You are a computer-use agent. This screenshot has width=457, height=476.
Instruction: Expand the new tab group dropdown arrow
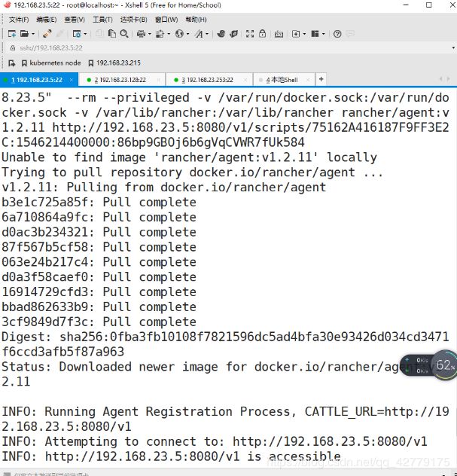[x=304, y=34]
